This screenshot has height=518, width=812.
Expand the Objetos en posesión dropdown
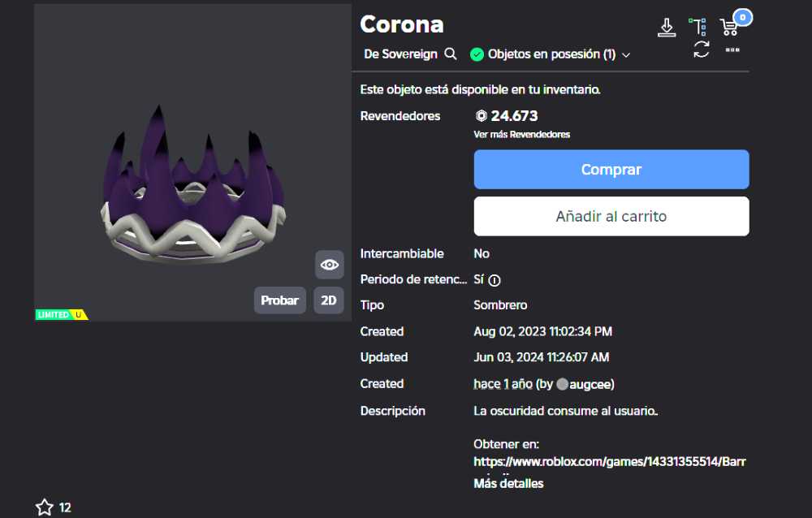click(x=625, y=54)
